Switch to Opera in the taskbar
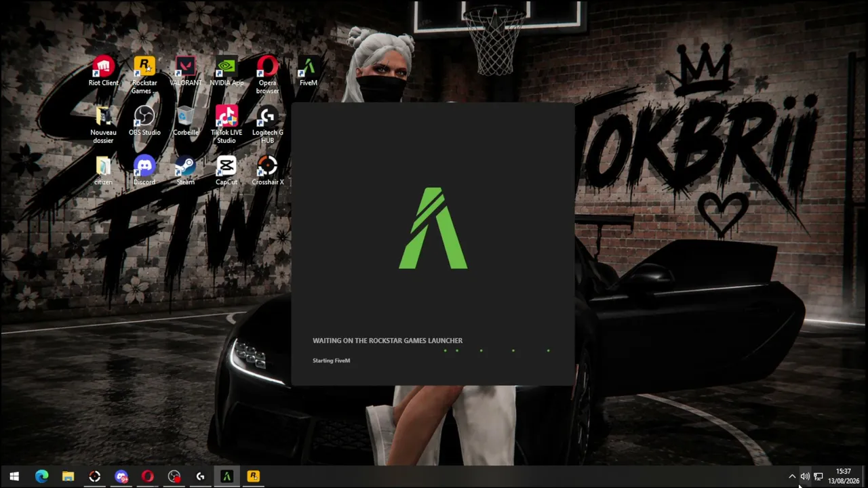Viewport: 868px width, 488px height. coord(147,476)
